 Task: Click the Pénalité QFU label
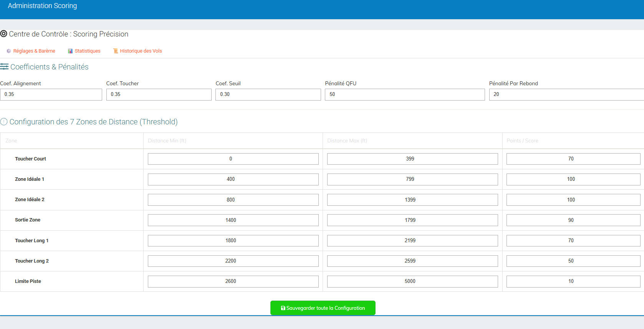pos(341,83)
